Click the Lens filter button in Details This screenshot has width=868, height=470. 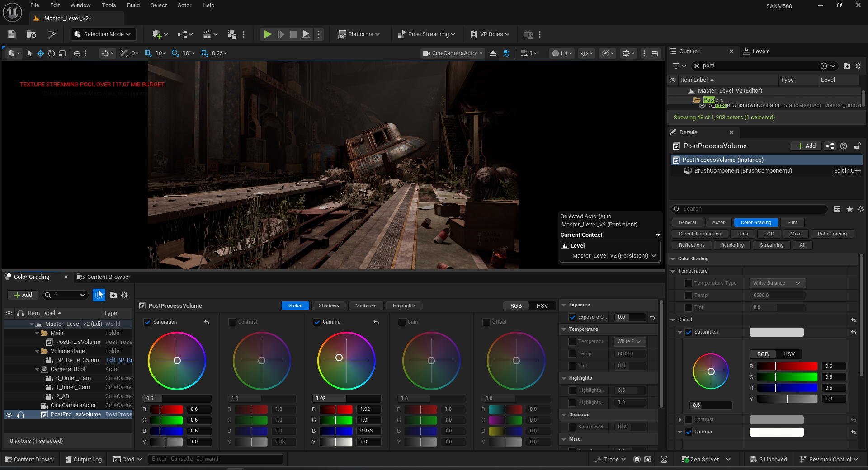(742, 234)
